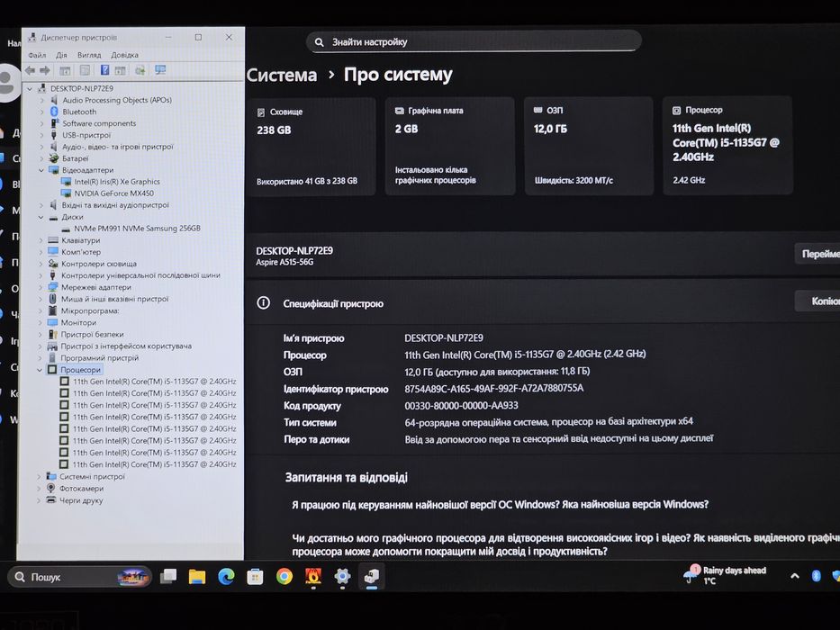This screenshot has width=840, height=630.
Task: Expand the Монітори node
Action: coord(41,322)
